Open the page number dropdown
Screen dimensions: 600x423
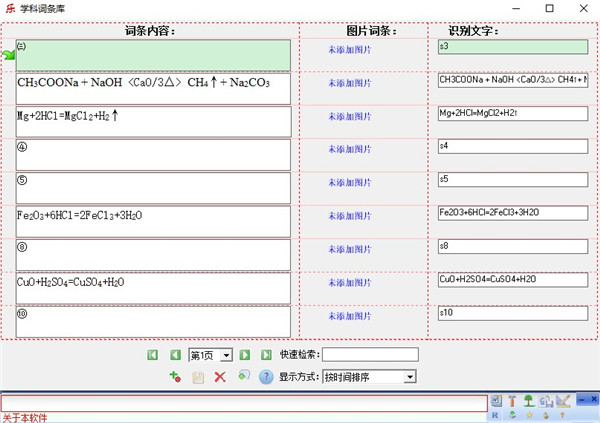pyautogui.click(x=227, y=355)
